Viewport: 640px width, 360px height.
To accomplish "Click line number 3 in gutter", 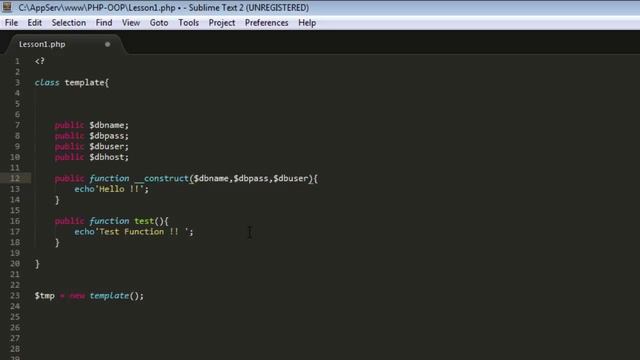I will [x=17, y=82].
